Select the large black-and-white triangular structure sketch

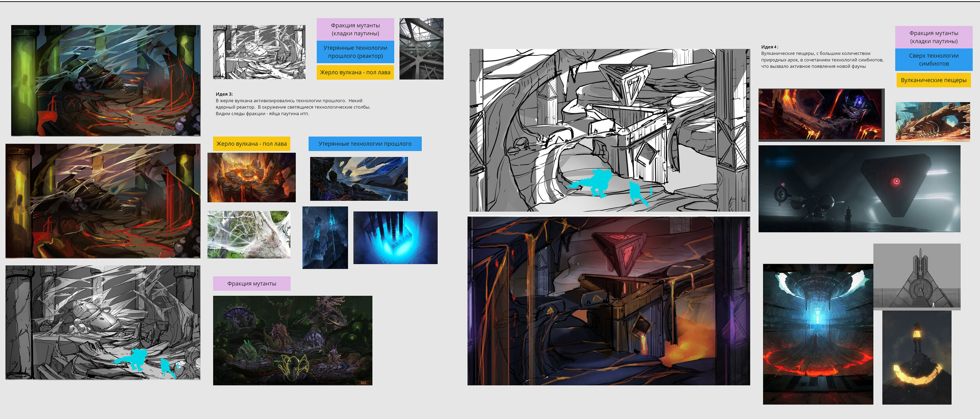point(610,130)
